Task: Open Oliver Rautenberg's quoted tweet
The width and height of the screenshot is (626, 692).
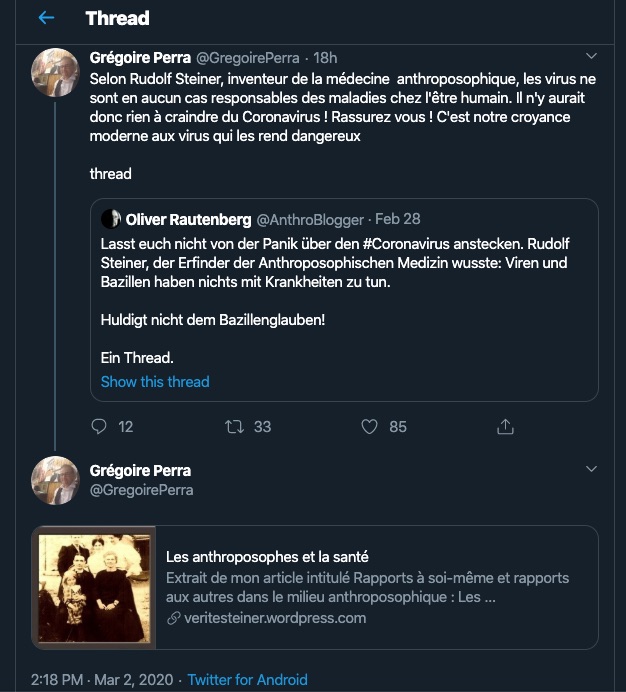Action: tap(349, 300)
